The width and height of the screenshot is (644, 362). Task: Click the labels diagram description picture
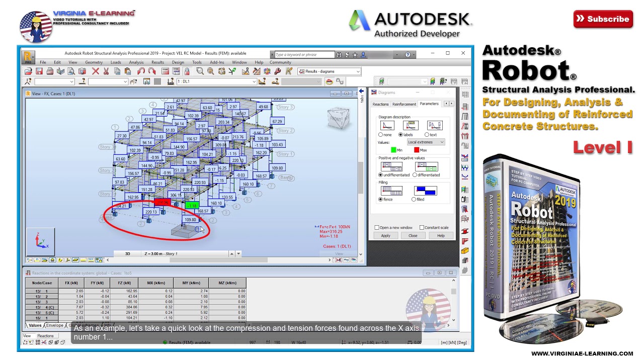click(411, 126)
